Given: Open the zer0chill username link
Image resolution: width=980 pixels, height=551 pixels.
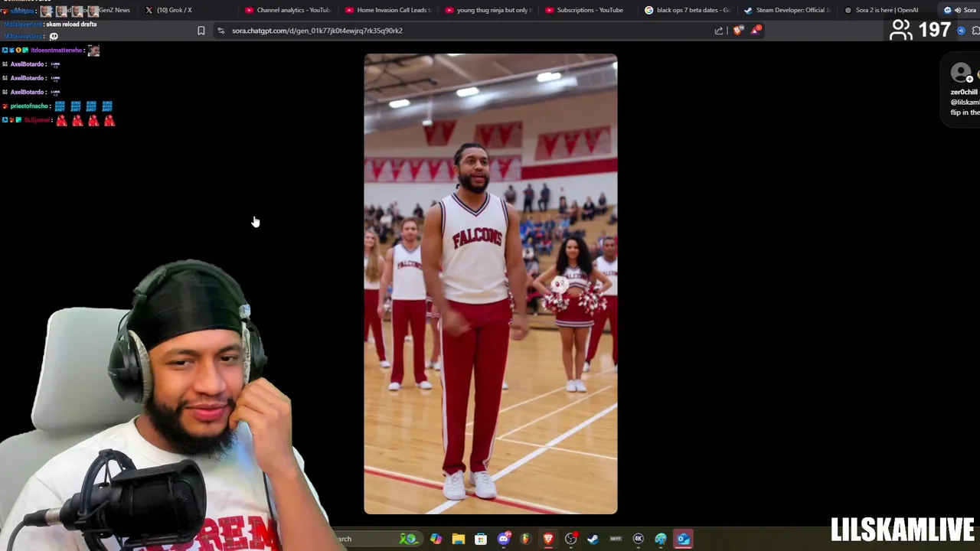Looking at the screenshot, I should [964, 92].
